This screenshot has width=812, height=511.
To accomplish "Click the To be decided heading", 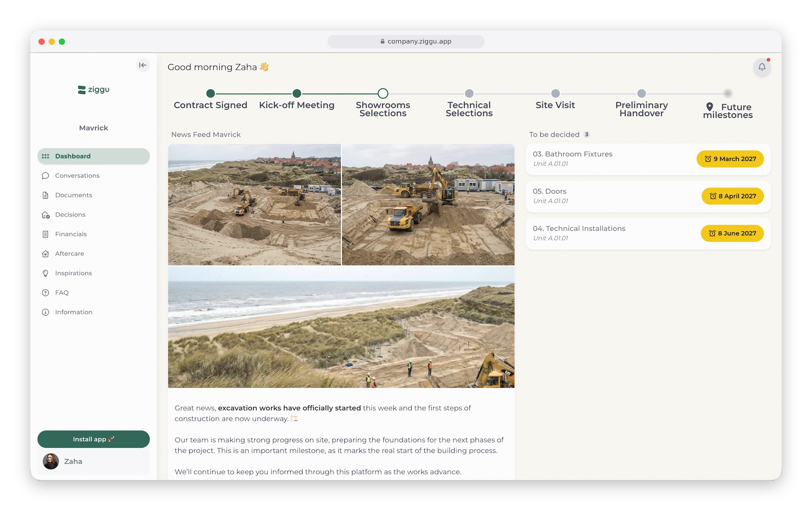I will 554,134.
